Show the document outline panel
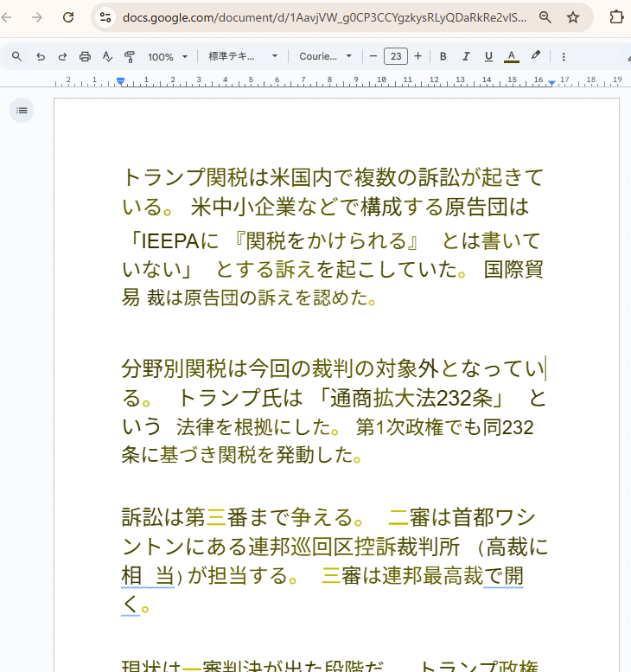631x672 pixels. [x=22, y=111]
